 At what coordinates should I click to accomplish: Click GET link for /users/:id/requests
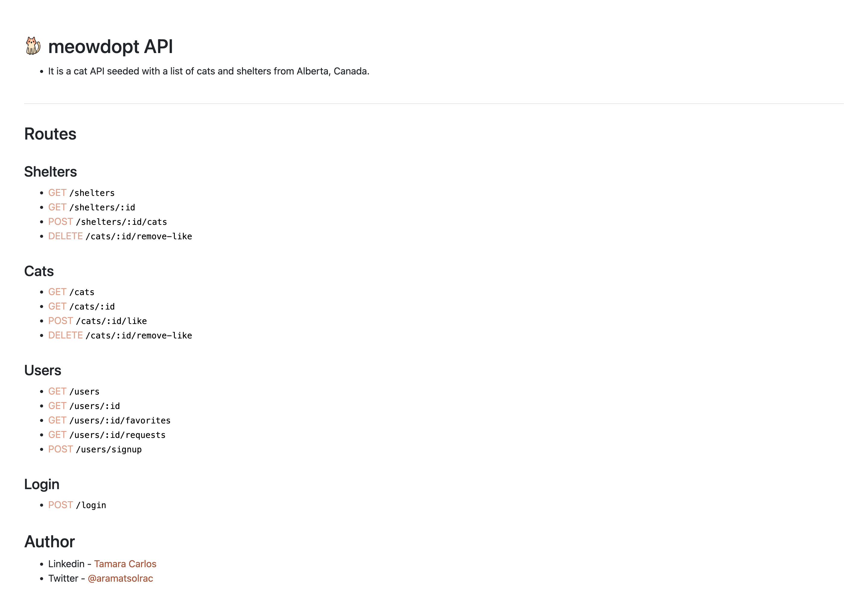click(x=57, y=435)
